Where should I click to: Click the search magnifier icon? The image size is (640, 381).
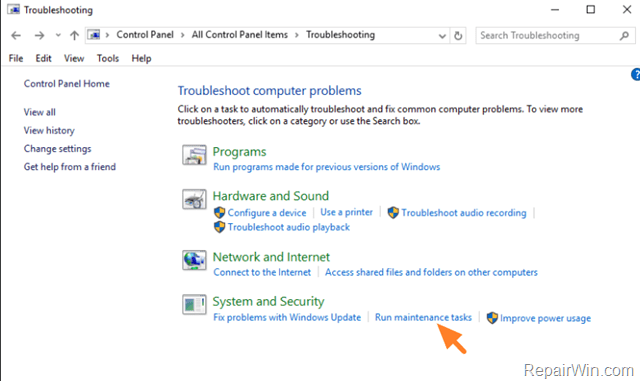point(624,36)
